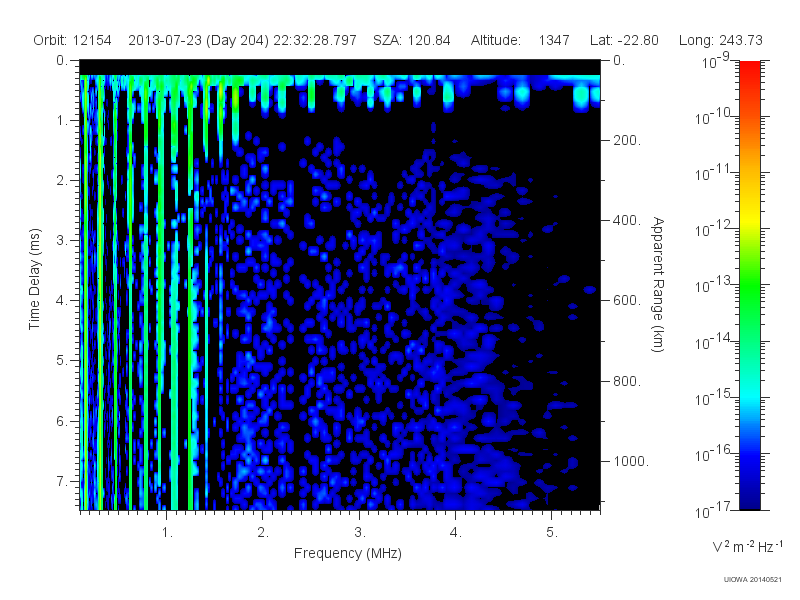This screenshot has height=600, width=800.
Task: Select the Long: 243.73 text
Action: [720, 40]
